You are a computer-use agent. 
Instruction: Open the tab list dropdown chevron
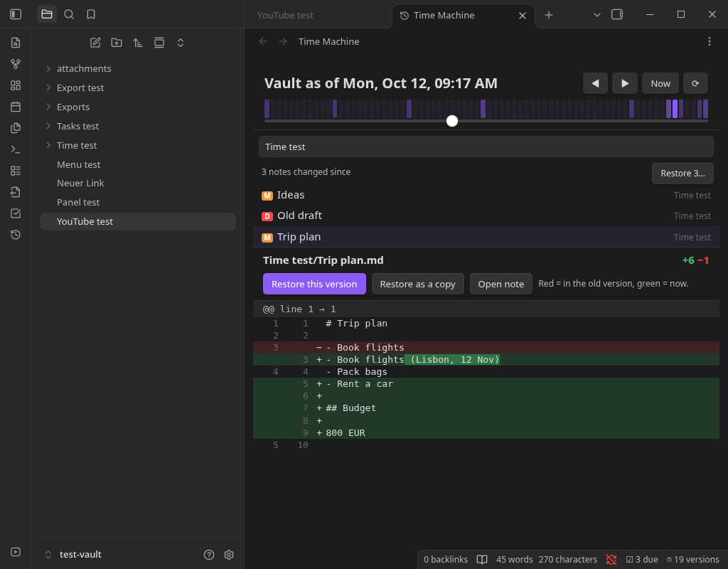pos(597,15)
